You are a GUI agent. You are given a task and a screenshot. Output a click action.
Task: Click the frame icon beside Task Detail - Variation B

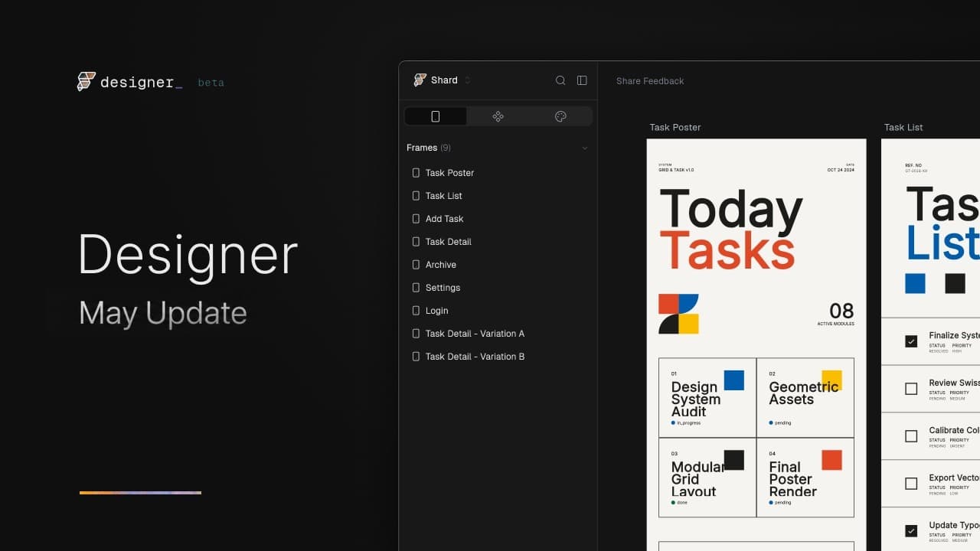coord(416,357)
